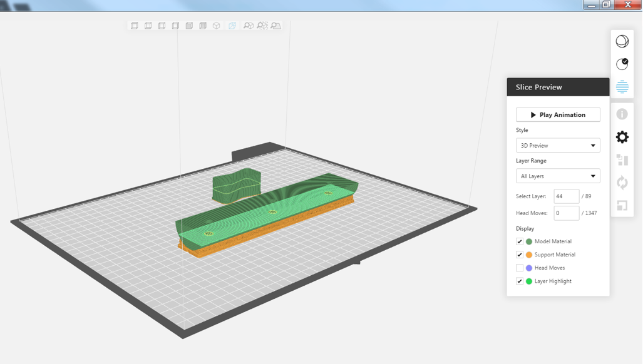Toggle the blue perspective cube icon
This screenshot has height=364, width=643.
pos(232,26)
